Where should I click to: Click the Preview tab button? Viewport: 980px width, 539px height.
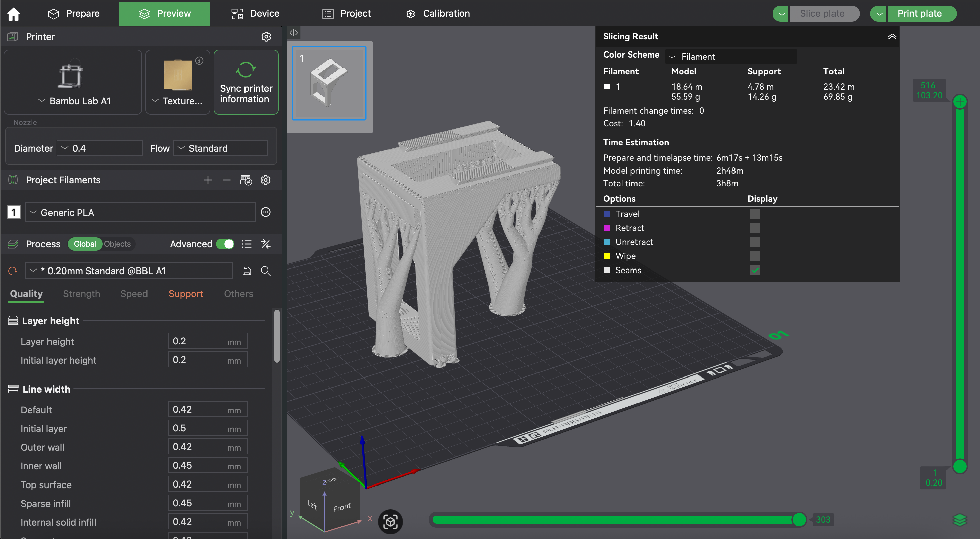(x=164, y=14)
